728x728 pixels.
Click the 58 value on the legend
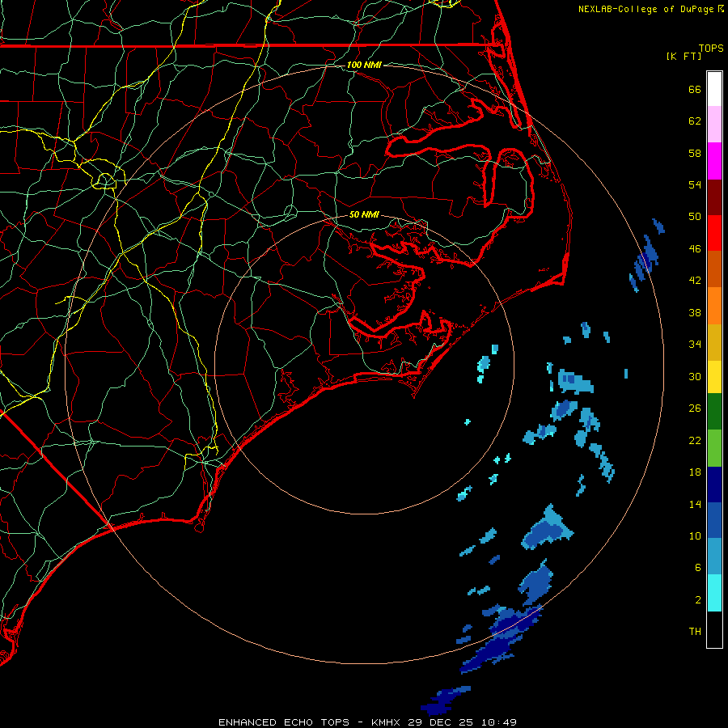pyautogui.click(x=695, y=153)
